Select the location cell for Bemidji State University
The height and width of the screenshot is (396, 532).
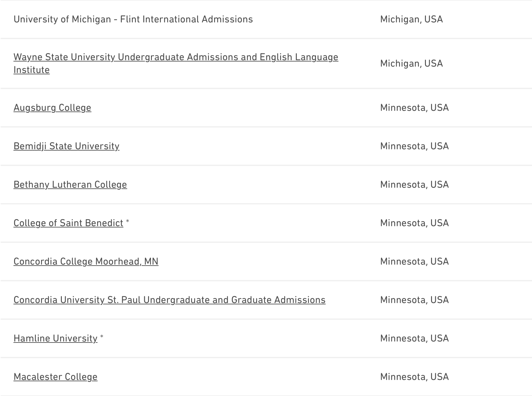coord(414,146)
